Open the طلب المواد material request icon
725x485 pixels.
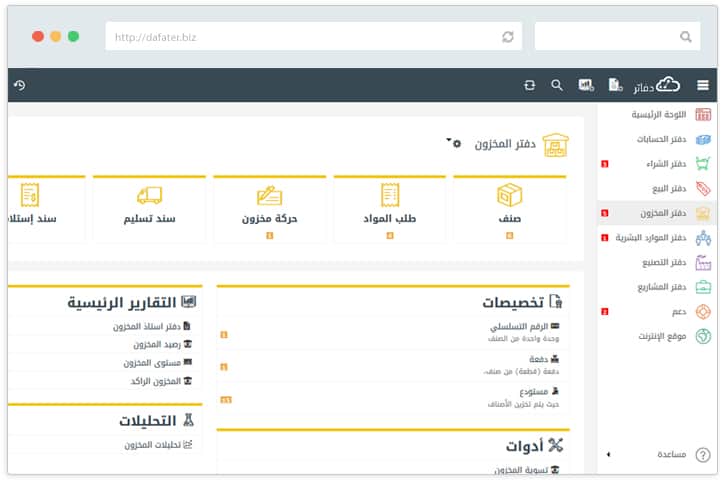tap(389, 195)
